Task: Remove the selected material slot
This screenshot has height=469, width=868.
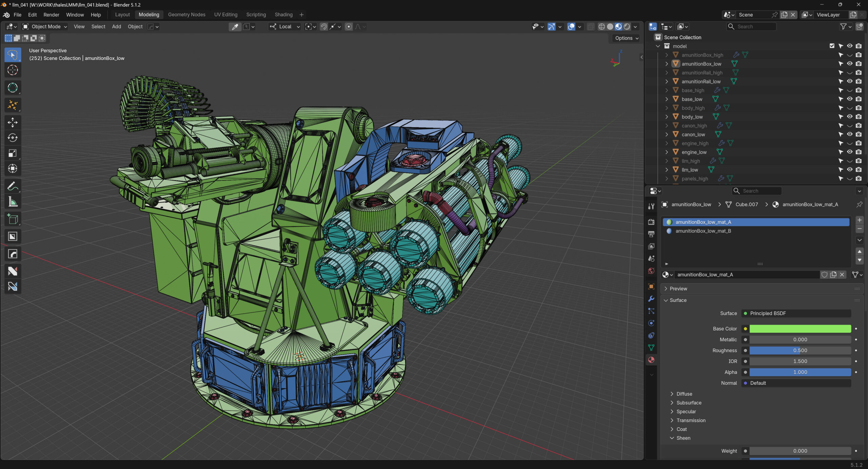Action: [x=860, y=229]
